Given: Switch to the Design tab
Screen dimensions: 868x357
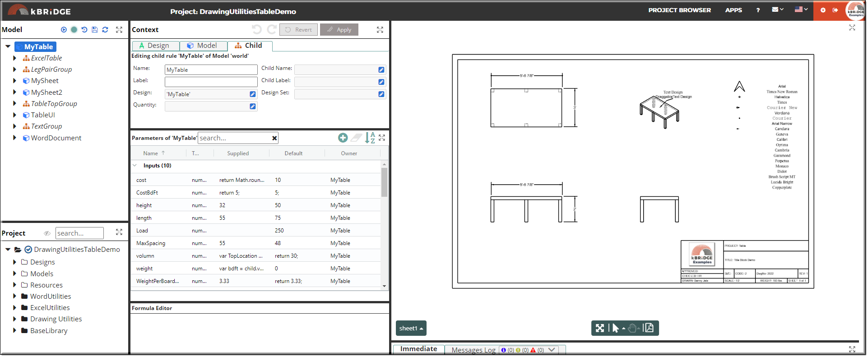Looking at the screenshot, I should tap(156, 46).
